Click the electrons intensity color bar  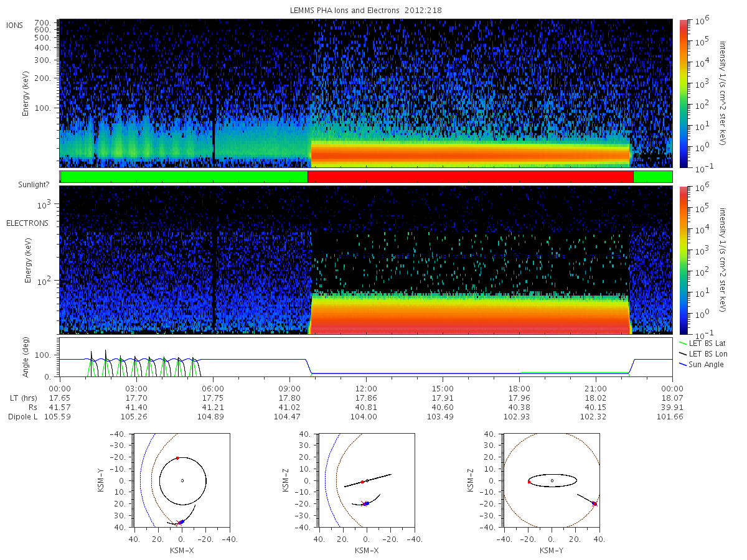pyautogui.click(x=682, y=259)
